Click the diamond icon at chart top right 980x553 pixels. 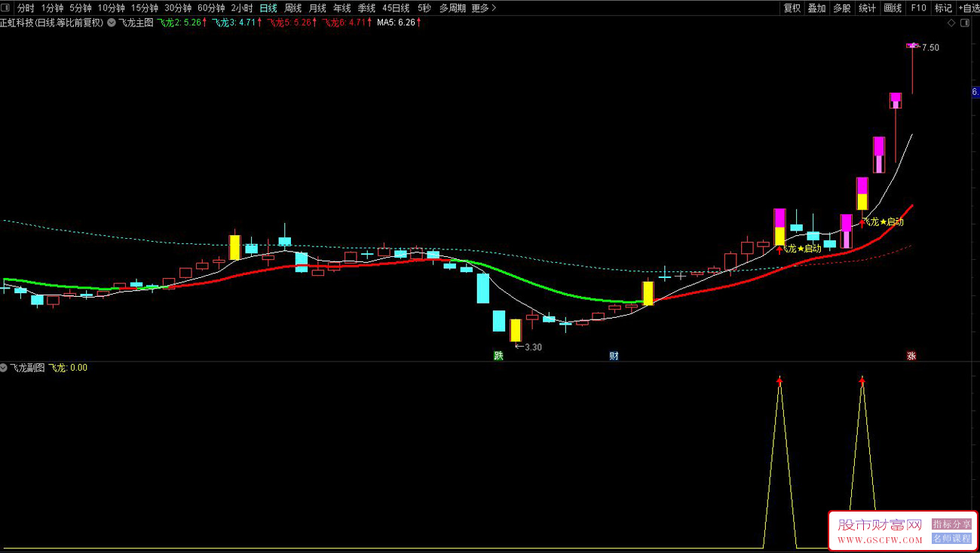(x=951, y=23)
